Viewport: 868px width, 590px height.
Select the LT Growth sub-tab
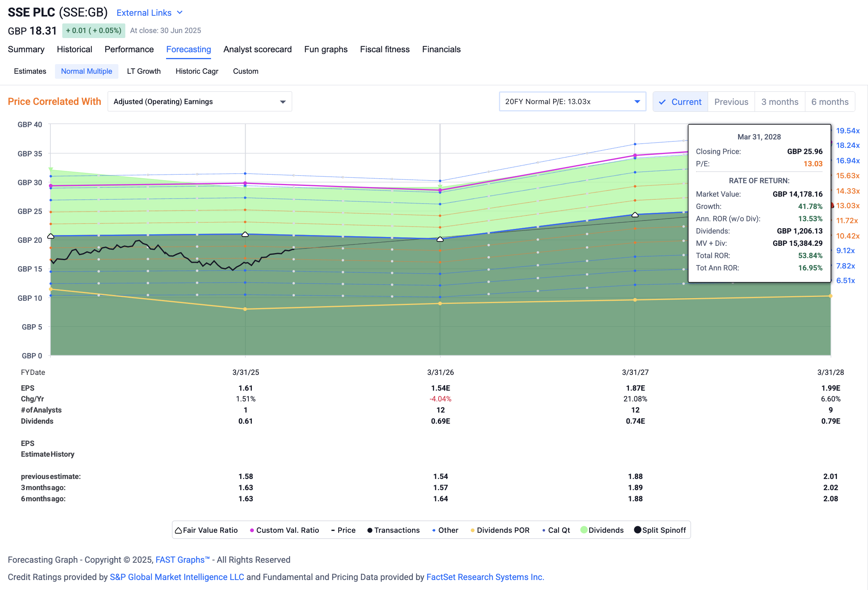tap(143, 71)
